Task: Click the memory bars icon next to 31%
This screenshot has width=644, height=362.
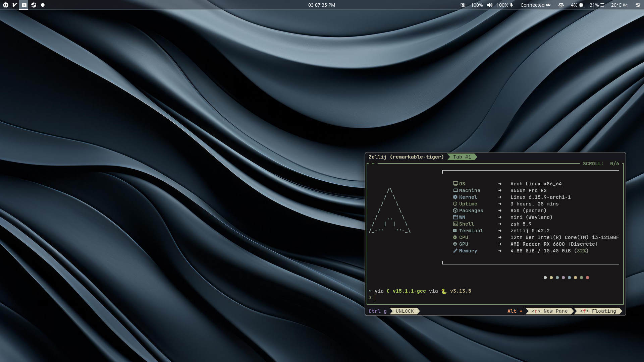Action: [x=602, y=5]
